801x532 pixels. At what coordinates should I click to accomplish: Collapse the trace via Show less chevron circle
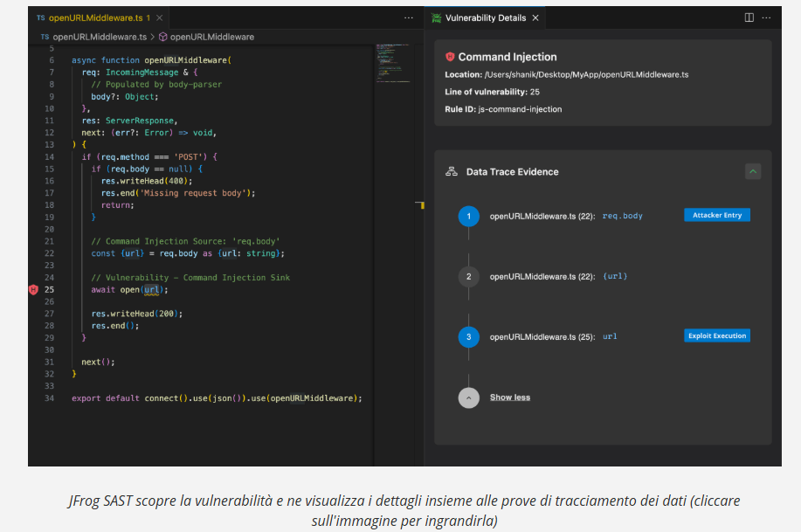pos(468,397)
